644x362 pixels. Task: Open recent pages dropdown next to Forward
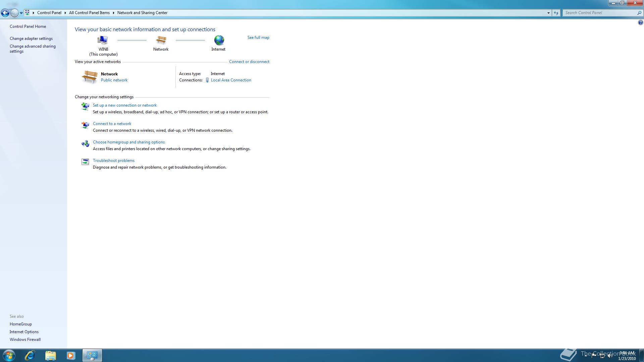[x=21, y=13]
